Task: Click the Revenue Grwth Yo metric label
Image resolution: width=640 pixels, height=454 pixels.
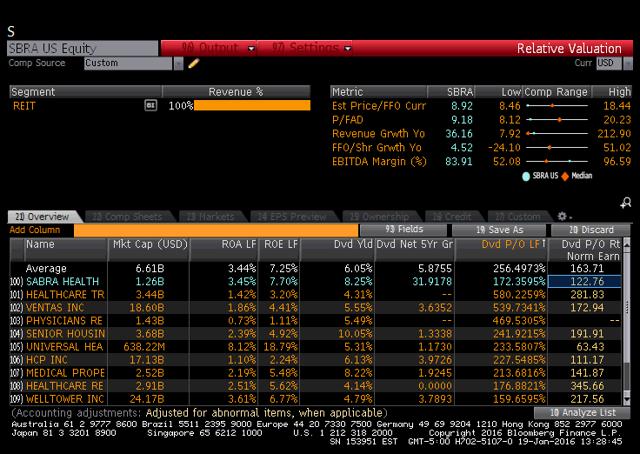Action: [378, 134]
